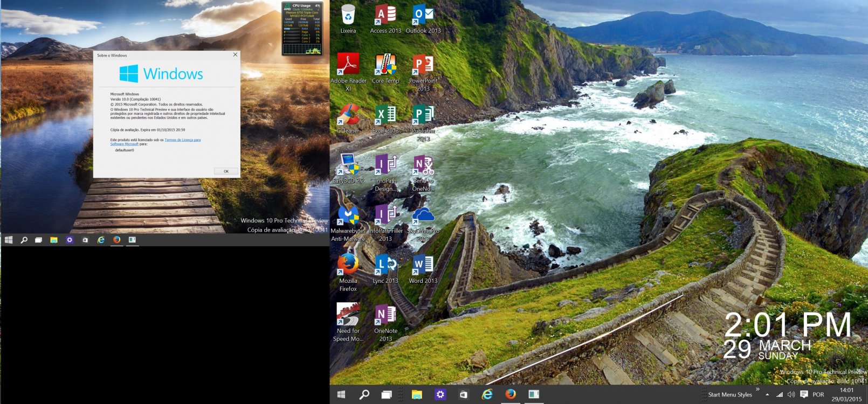868x404 pixels.
Task: Open Store on the taskbar with the clock
Action: point(464,394)
